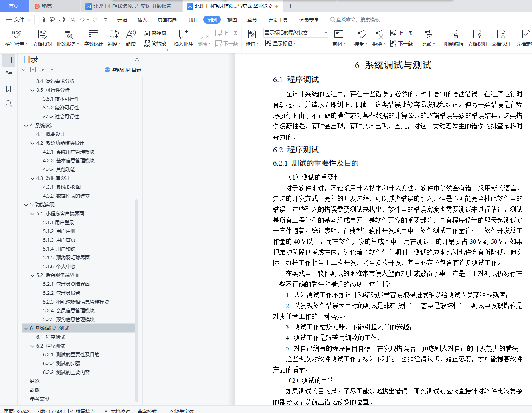Screen dimensions: 532x413
Task: Show the 字数统计 word count
Action: pos(93,38)
